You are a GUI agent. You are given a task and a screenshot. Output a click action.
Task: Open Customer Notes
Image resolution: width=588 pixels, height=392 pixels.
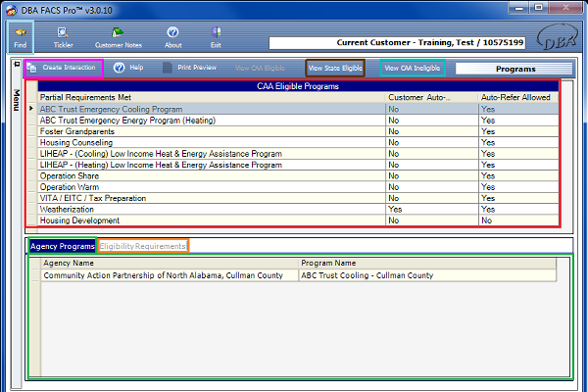[x=119, y=37]
